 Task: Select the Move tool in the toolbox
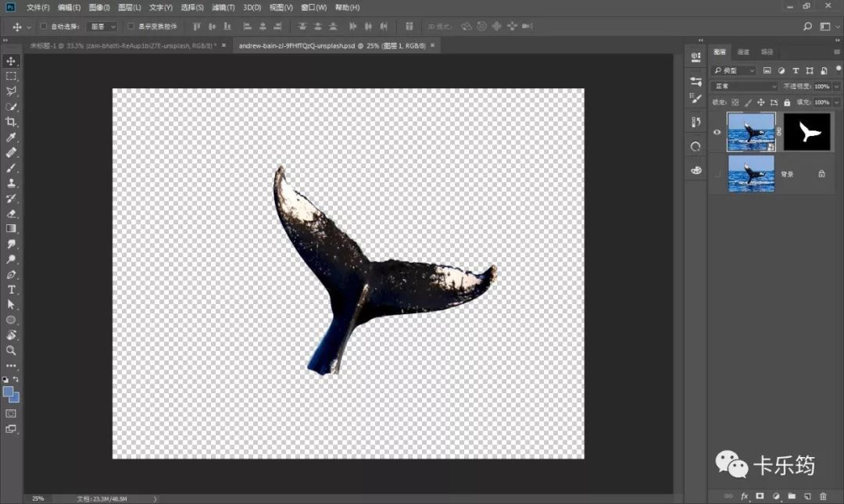click(x=11, y=61)
